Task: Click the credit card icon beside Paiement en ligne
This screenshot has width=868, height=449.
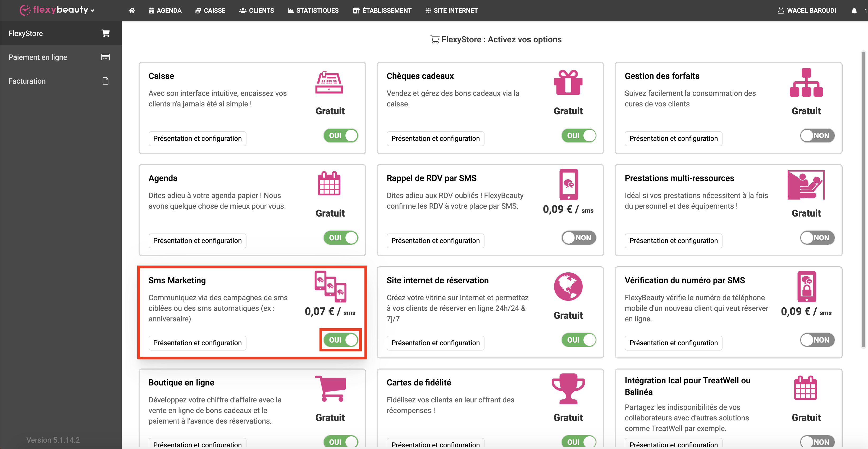Action: click(106, 57)
